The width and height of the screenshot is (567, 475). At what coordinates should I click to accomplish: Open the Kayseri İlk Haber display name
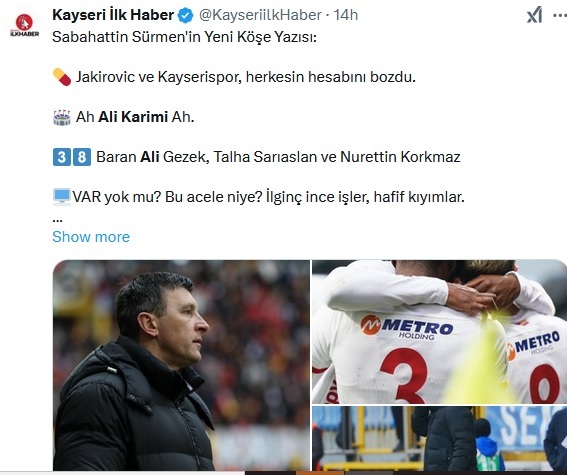[113, 15]
